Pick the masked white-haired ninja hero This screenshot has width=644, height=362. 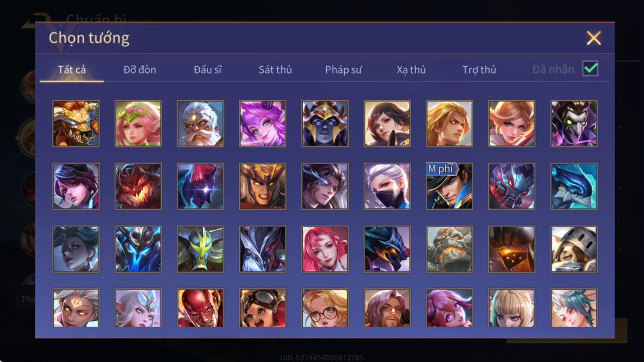coord(387,186)
